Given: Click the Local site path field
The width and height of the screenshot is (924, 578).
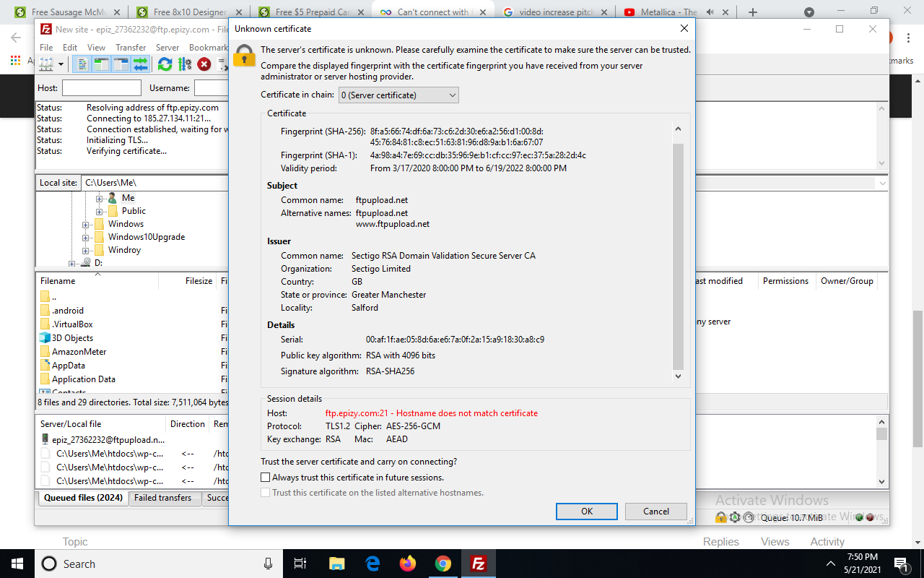Looking at the screenshot, I should pos(155,183).
